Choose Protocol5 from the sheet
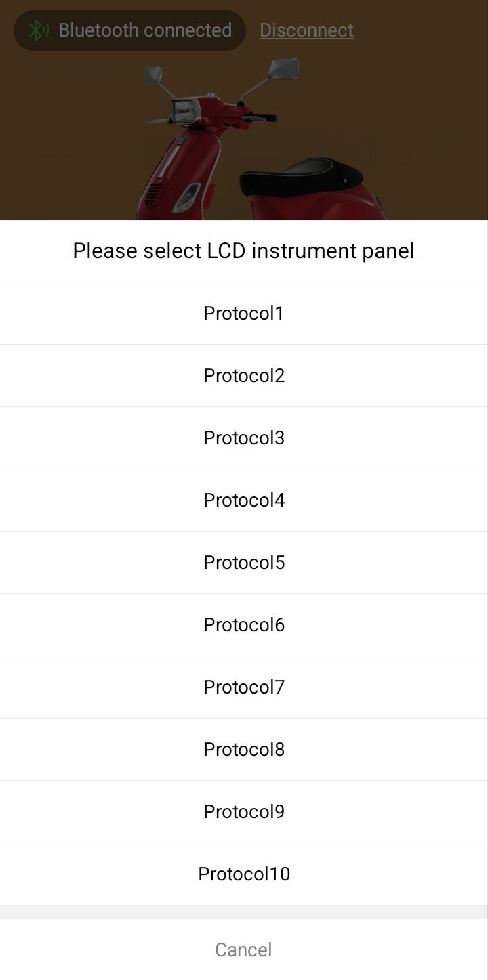488x980 pixels. [x=244, y=563]
